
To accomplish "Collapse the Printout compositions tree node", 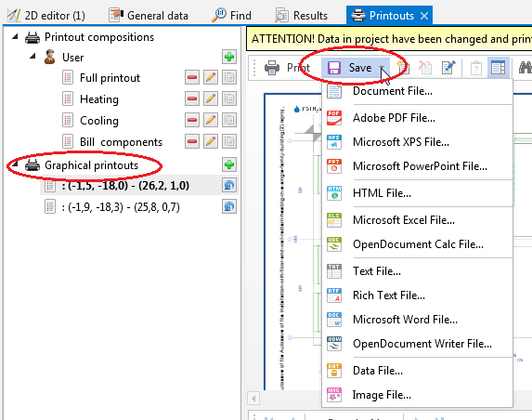I will (x=15, y=36).
